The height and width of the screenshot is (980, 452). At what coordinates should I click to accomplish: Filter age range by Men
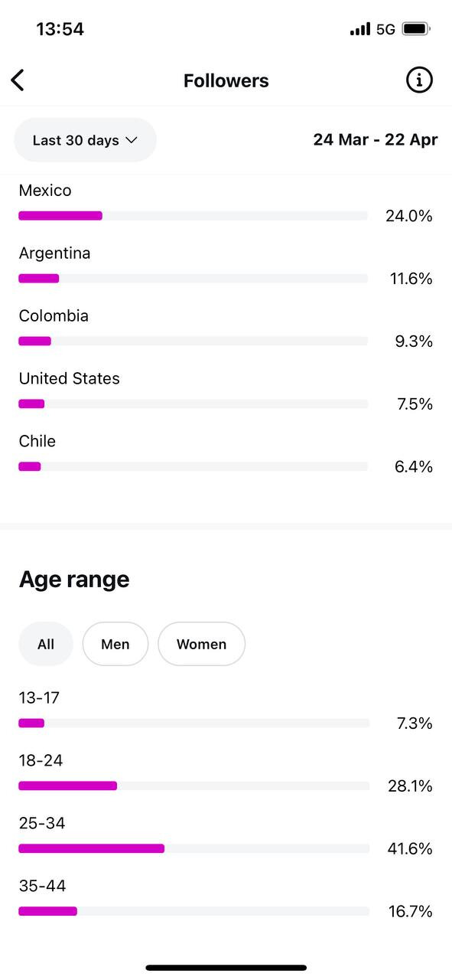pyautogui.click(x=115, y=644)
